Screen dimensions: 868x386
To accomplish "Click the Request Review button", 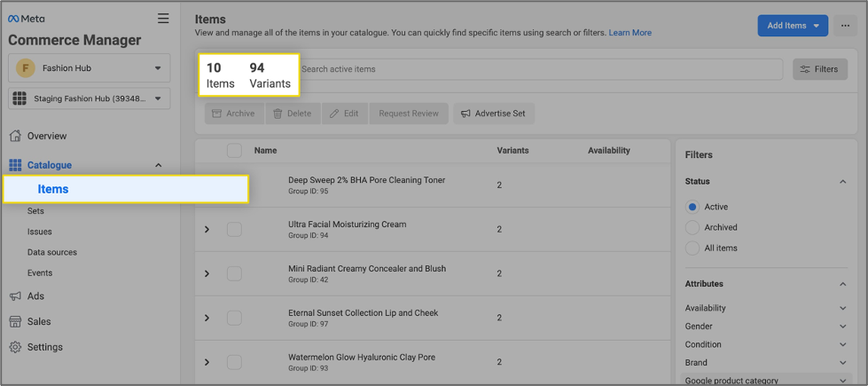I will click(409, 114).
